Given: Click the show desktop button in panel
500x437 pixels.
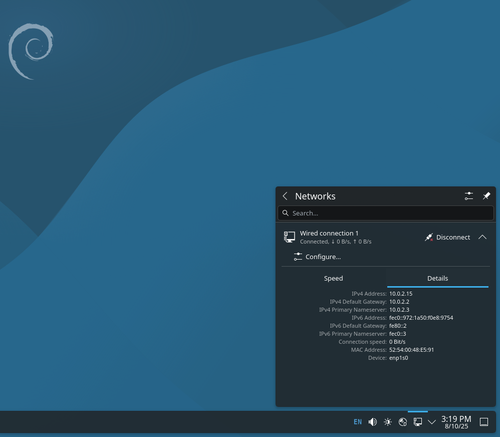Looking at the screenshot, I should coord(484,422).
